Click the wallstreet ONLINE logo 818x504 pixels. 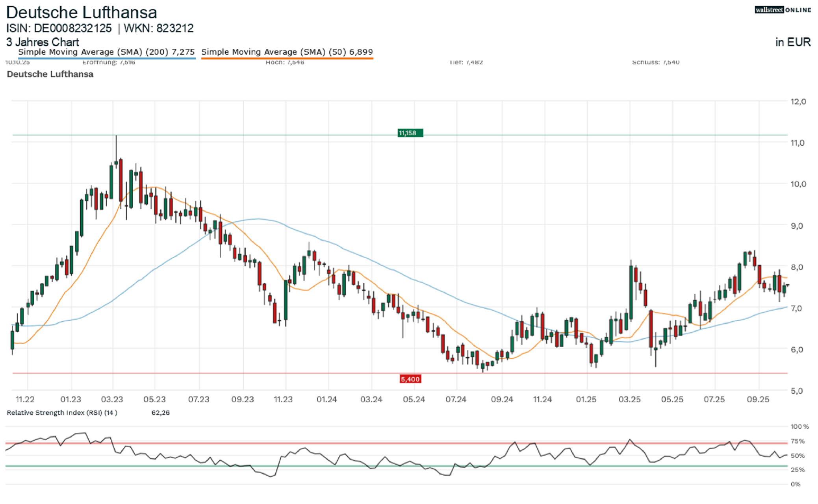click(782, 10)
